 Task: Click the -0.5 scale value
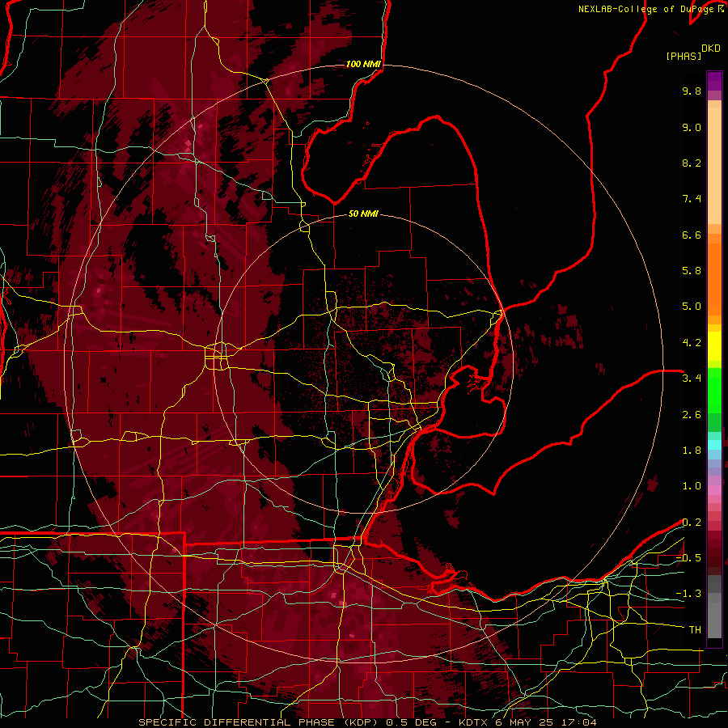tap(688, 558)
